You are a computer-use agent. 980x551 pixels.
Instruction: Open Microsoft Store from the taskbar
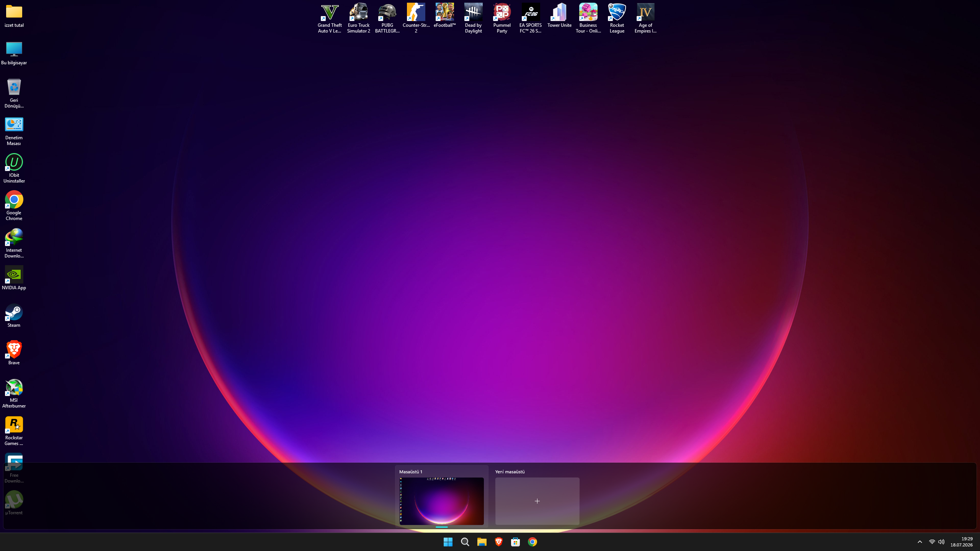click(515, 542)
